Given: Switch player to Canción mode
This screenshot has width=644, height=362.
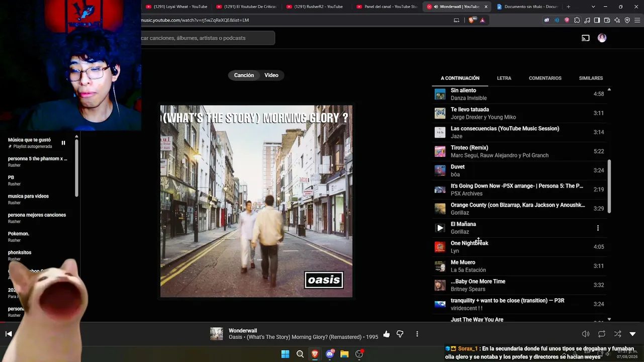Looking at the screenshot, I should pos(244,75).
